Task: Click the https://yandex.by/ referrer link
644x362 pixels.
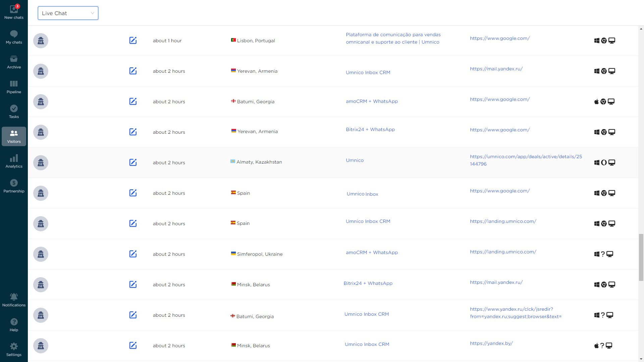Action: [x=491, y=343]
